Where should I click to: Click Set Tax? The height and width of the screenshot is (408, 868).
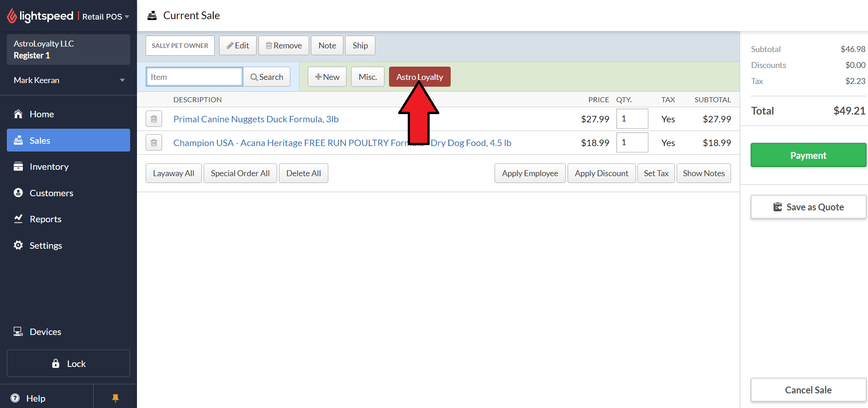pyautogui.click(x=656, y=173)
